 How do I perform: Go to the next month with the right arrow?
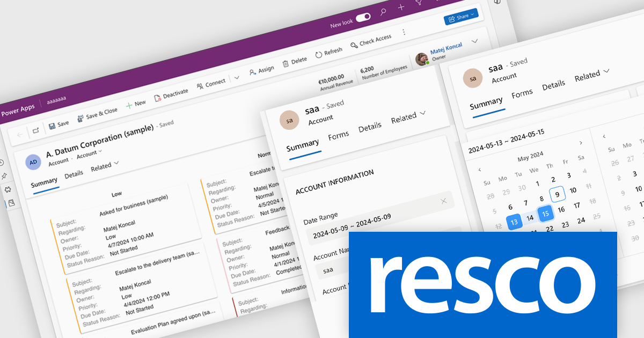[x=580, y=143]
